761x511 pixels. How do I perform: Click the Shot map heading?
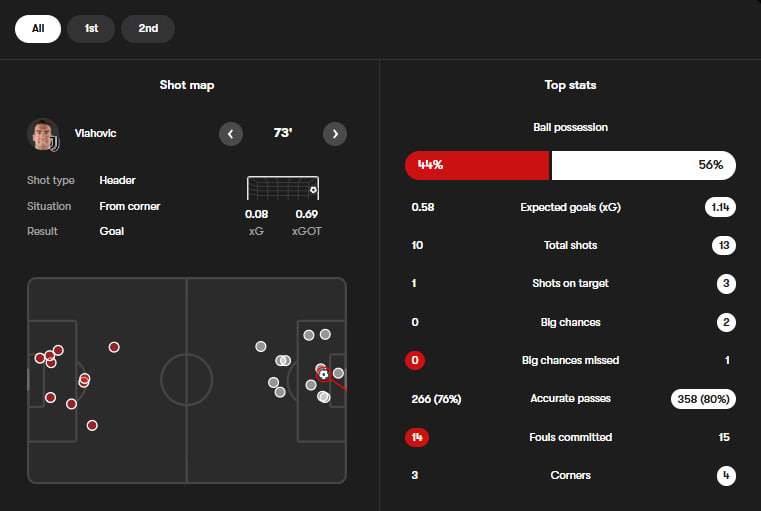pos(187,85)
